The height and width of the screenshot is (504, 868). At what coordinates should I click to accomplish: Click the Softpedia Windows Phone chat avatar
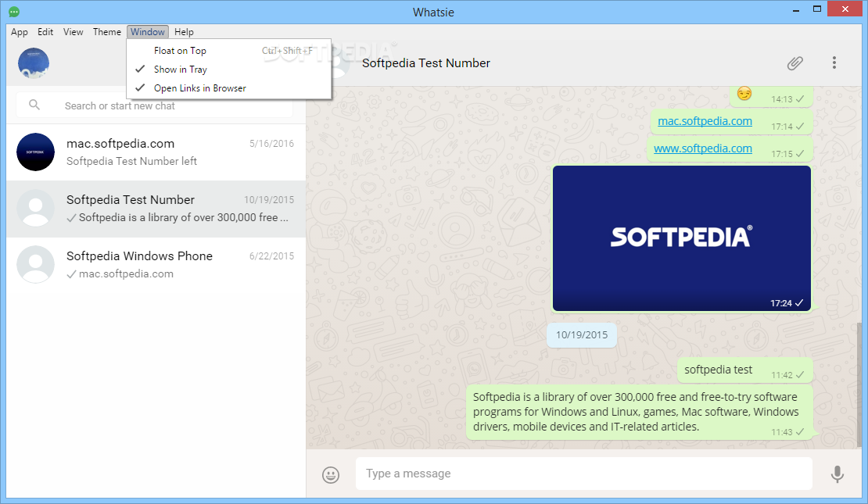pyautogui.click(x=35, y=264)
